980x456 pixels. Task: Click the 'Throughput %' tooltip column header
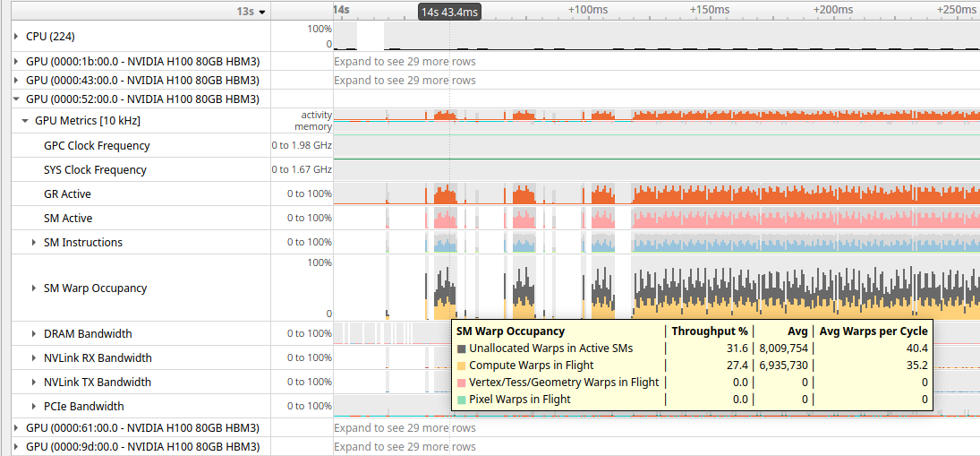(x=710, y=331)
